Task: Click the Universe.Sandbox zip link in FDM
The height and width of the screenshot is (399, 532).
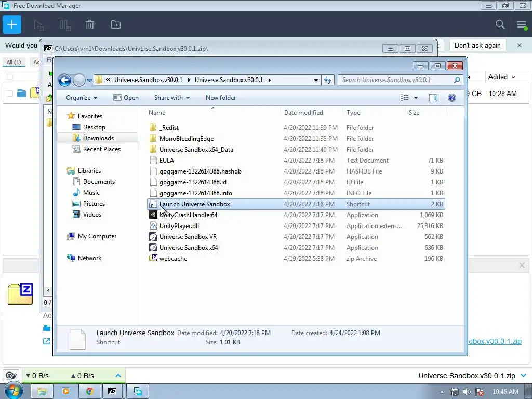Action: tap(495, 341)
